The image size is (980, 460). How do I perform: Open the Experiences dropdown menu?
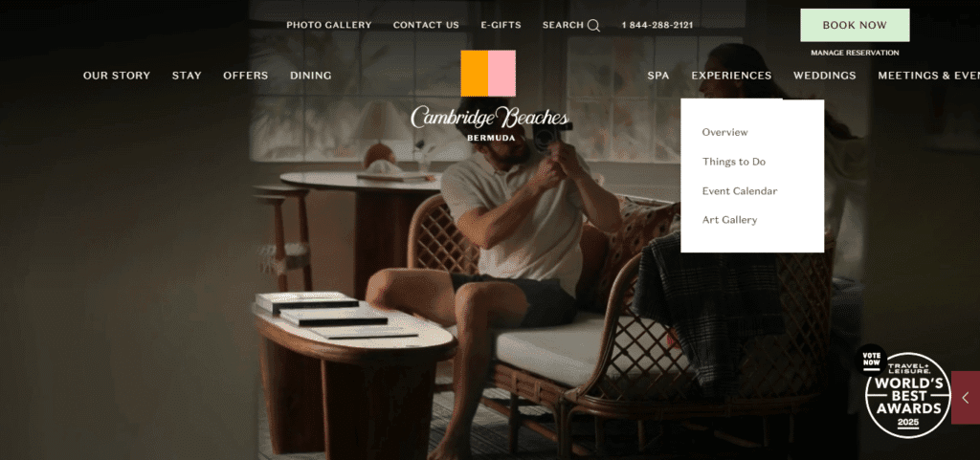pos(731,76)
